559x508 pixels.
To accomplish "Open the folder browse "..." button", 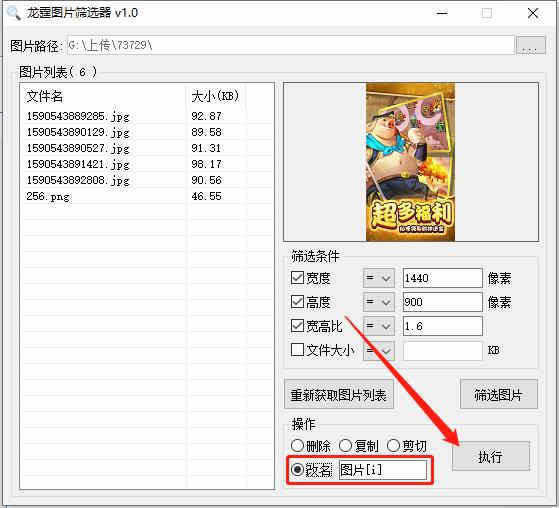I will [x=530, y=45].
